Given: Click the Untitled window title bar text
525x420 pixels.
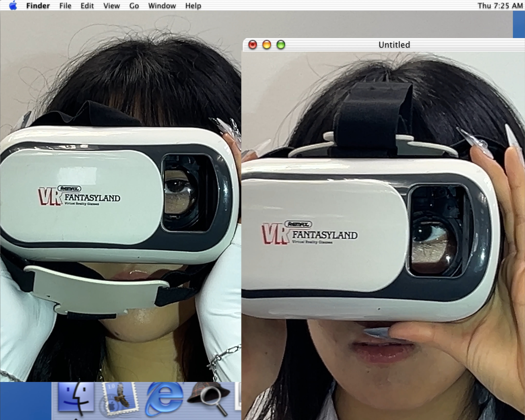Looking at the screenshot, I should tap(394, 45).
